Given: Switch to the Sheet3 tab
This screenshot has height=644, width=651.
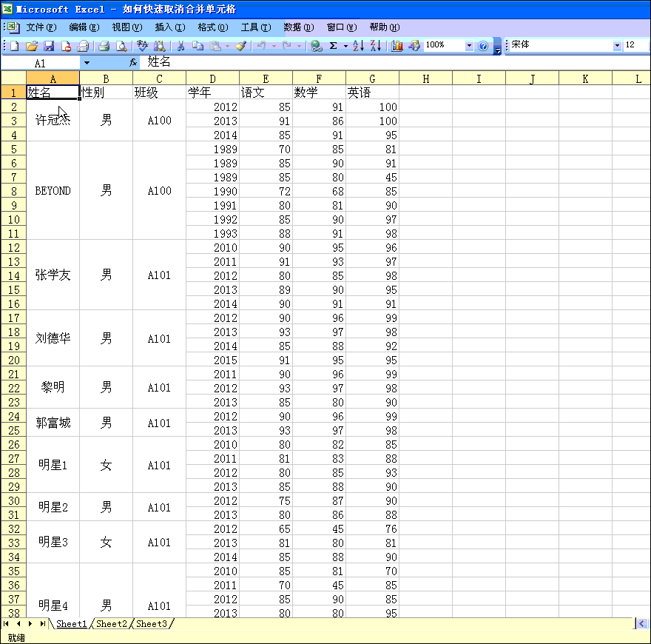Looking at the screenshot, I should tap(152, 624).
